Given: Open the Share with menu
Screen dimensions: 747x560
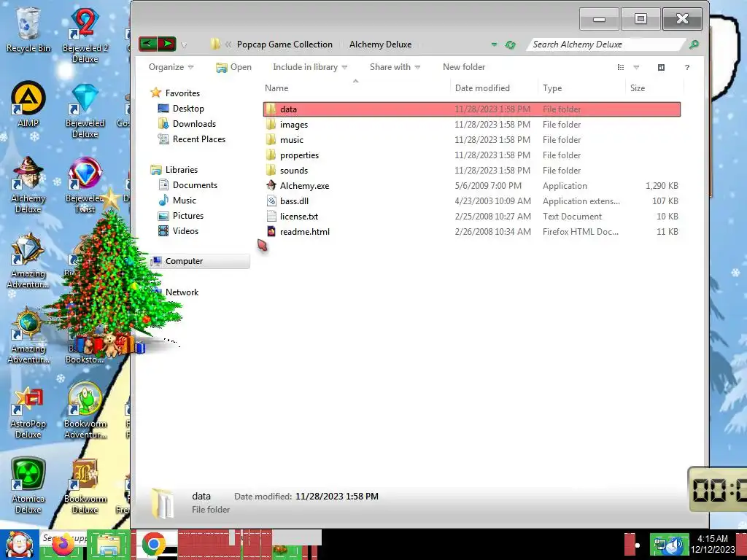Looking at the screenshot, I should 395,67.
